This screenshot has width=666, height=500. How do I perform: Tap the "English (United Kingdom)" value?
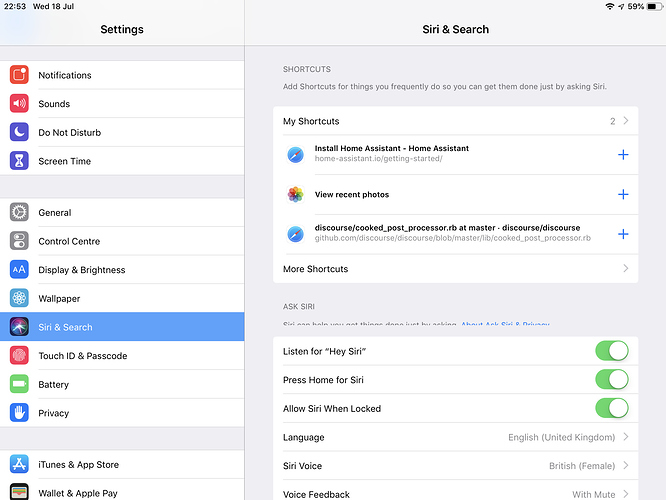[562, 437]
